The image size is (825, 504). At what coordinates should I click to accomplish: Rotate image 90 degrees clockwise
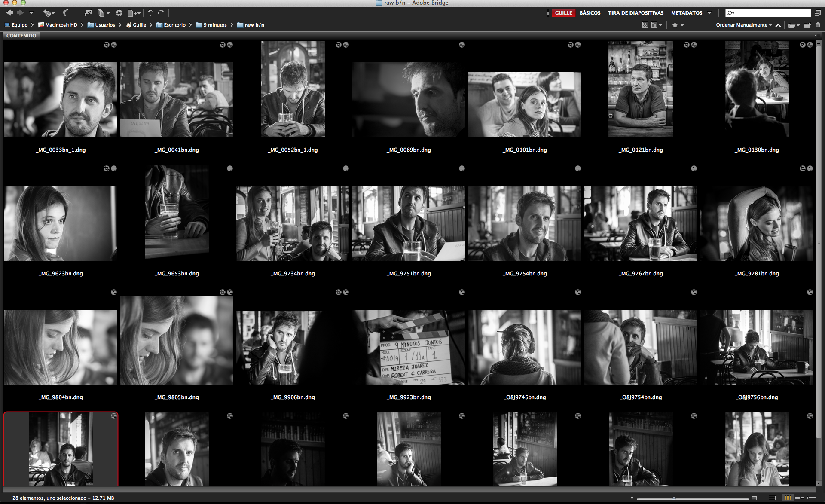click(x=161, y=13)
